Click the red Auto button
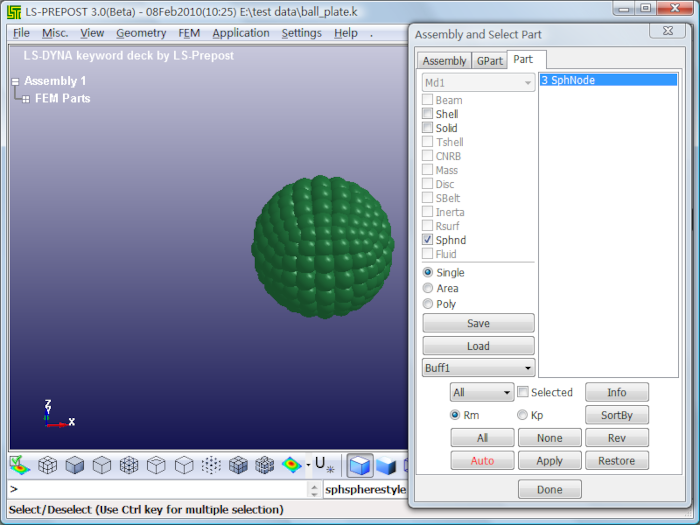Screen dimensions: 700x525 (x=482, y=461)
